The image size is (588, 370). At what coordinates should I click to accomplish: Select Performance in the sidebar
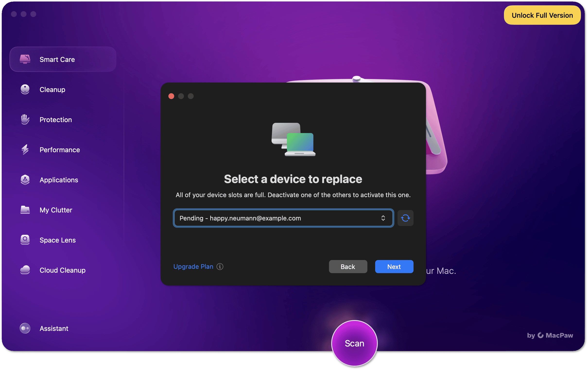pos(60,150)
